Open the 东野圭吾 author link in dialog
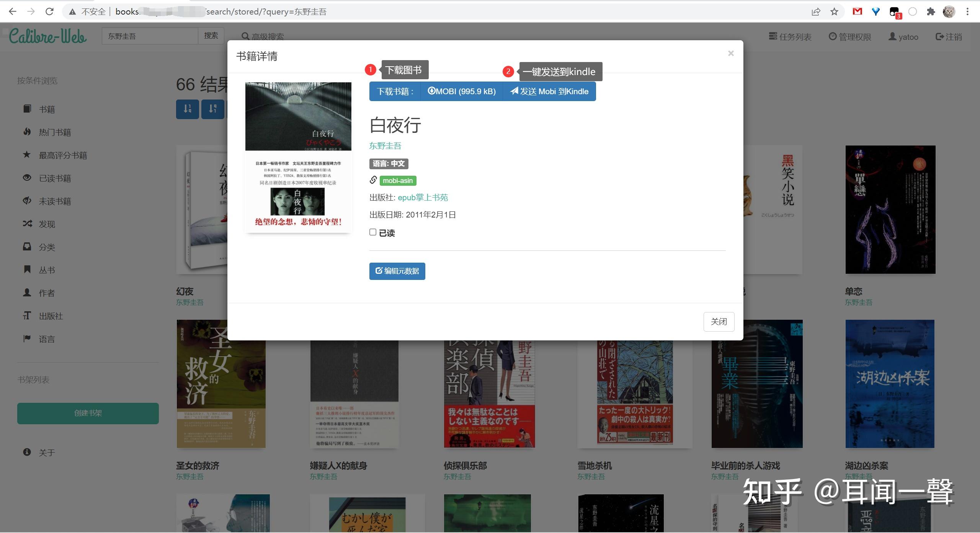Screen dimensions: 980x533 (x=385, y=146)
